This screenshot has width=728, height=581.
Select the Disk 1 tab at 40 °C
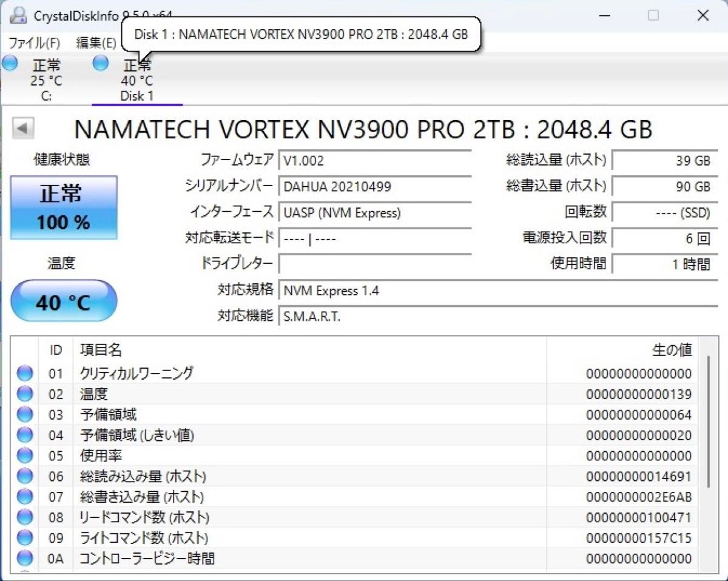coord(137,81)
